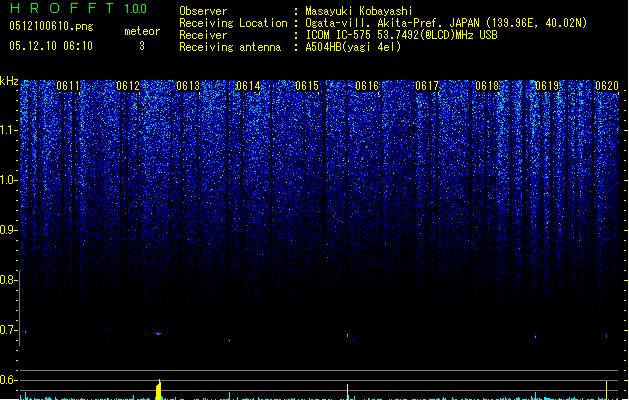629x400 pixels.
Task: Click the date stamp 05.12.10 06:10
Action: 51,46
